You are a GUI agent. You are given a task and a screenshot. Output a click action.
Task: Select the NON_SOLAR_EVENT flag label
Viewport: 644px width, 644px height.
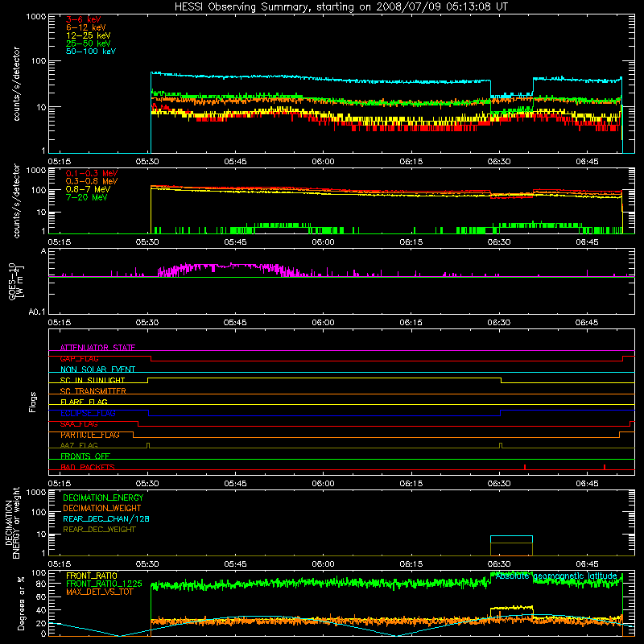click(97, 369)
